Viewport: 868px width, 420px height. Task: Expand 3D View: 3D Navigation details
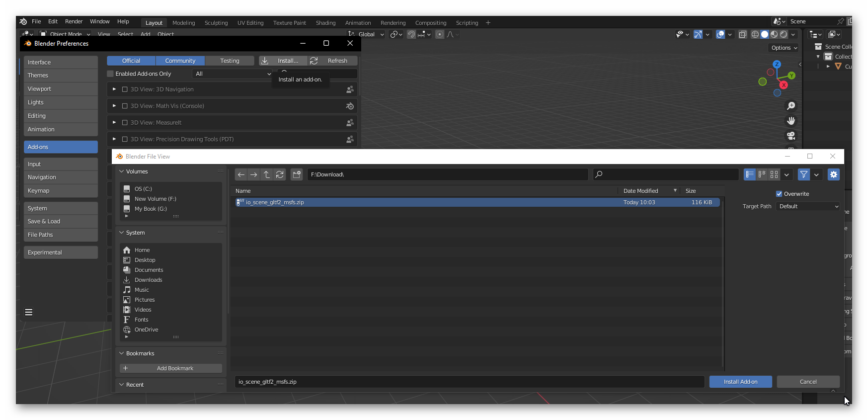point(114,89)
